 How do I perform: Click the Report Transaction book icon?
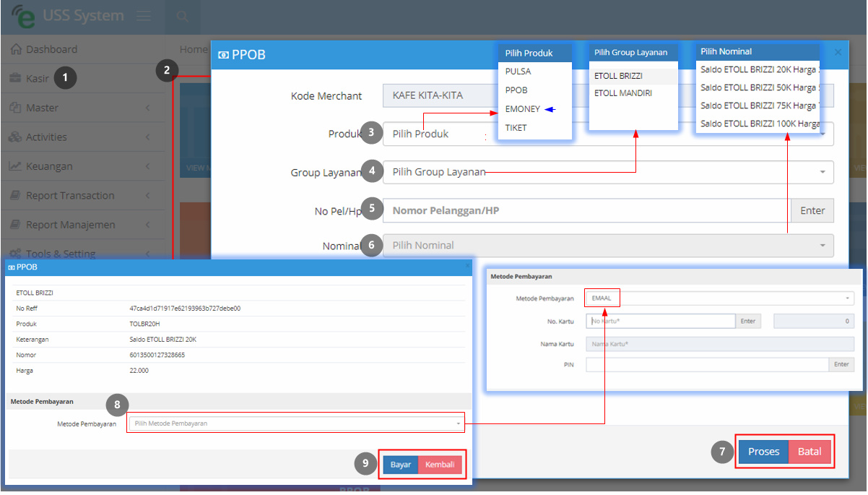click(15, 195)
